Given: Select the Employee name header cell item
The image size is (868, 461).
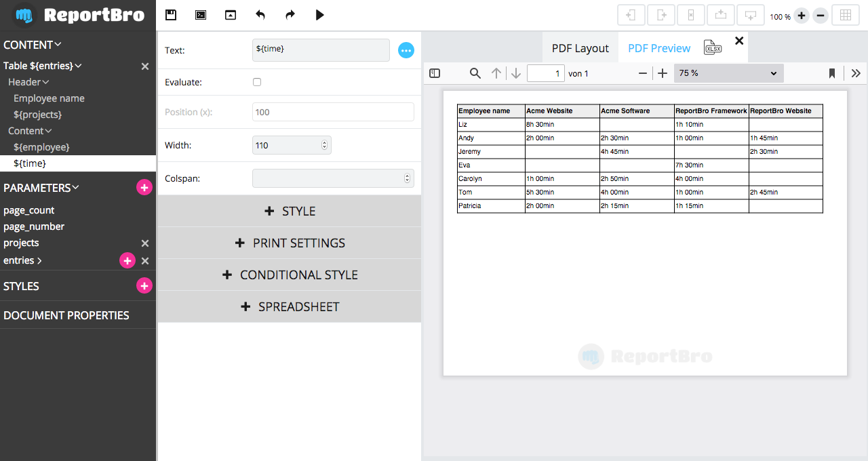Looking at the screenshot, I should coord(49,98).
